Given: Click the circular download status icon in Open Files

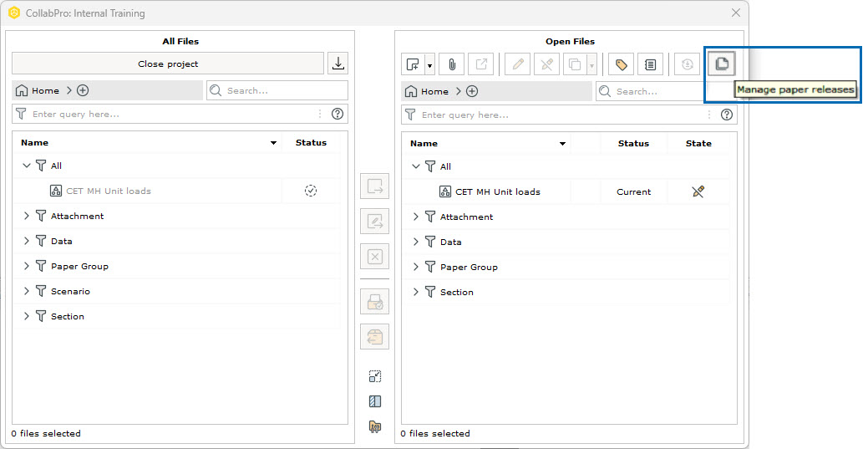Looking at the screenshot, I should point(687,65).
